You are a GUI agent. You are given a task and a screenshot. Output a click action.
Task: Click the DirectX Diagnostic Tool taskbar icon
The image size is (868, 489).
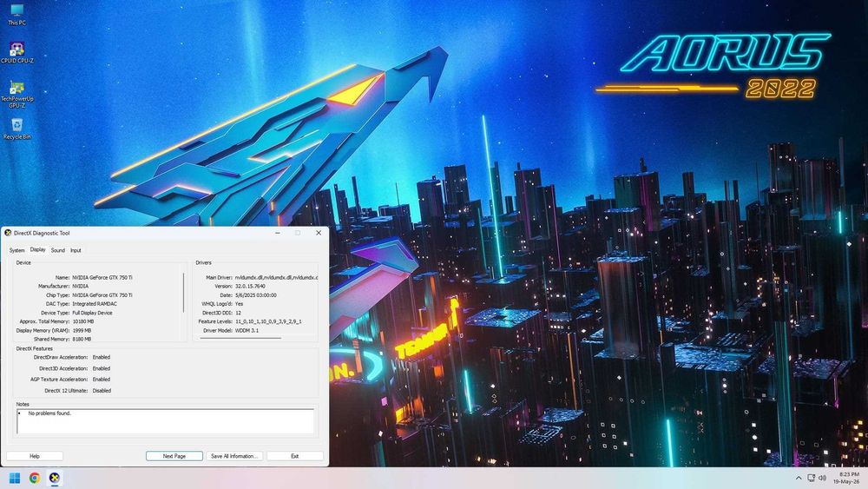54,478
